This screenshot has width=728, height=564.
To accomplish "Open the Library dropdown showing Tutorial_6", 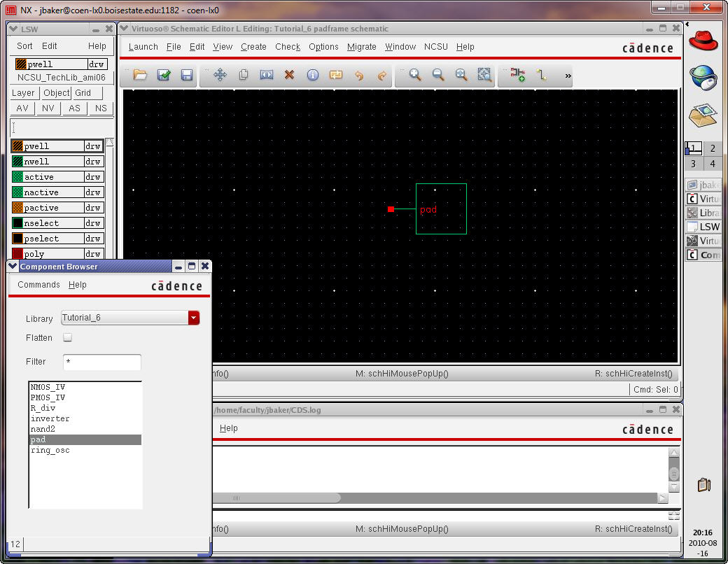I will coord(130,318).
